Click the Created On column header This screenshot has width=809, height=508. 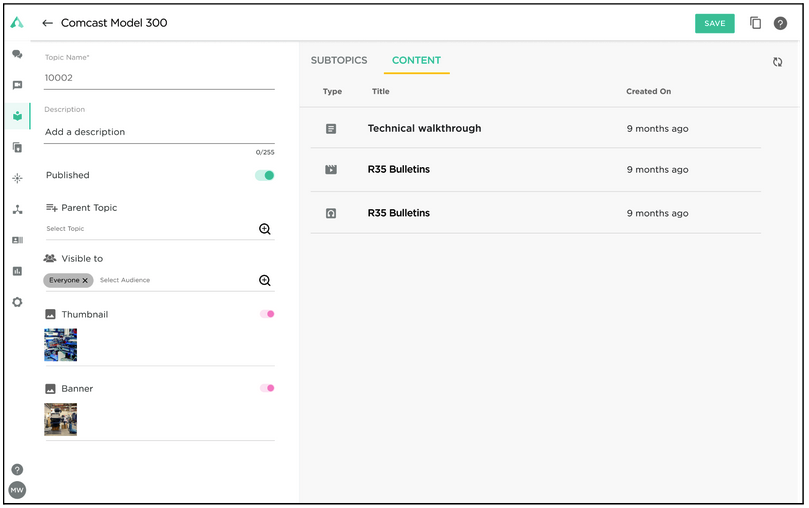pos(649,92)
